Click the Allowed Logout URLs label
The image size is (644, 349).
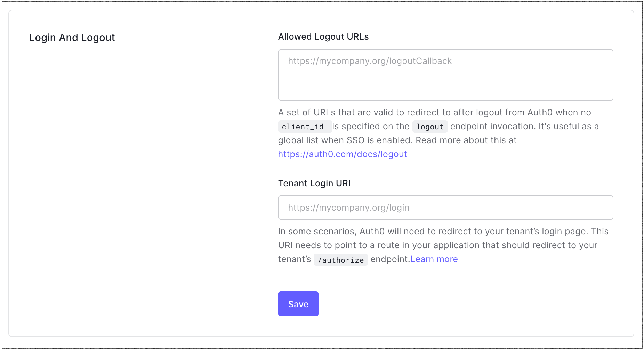[x=323, y=36]
